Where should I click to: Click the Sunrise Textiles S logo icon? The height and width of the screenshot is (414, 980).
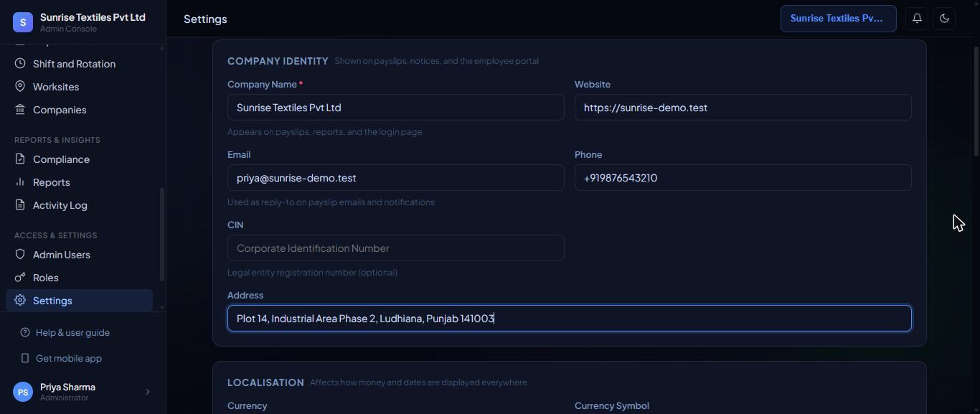pos(23,22)
